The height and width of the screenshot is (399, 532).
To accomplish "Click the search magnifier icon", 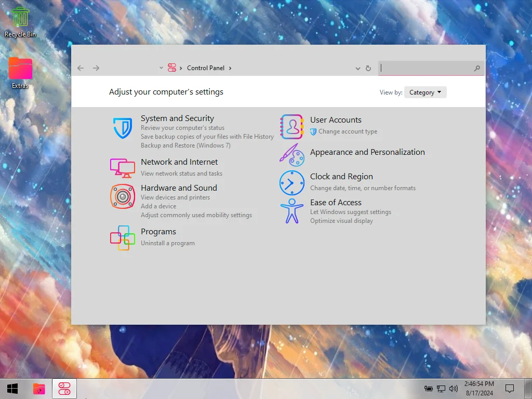I will [x=477, y=68].
